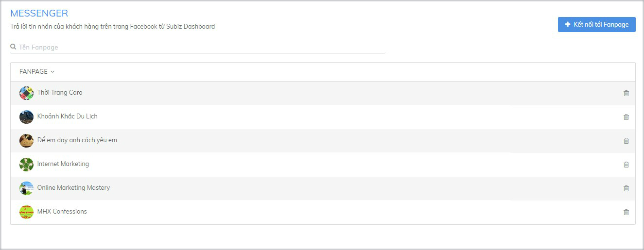644x250 pixels.
Task: Open Online Marketing Mastery fanpage name
Action: (73, 188)
